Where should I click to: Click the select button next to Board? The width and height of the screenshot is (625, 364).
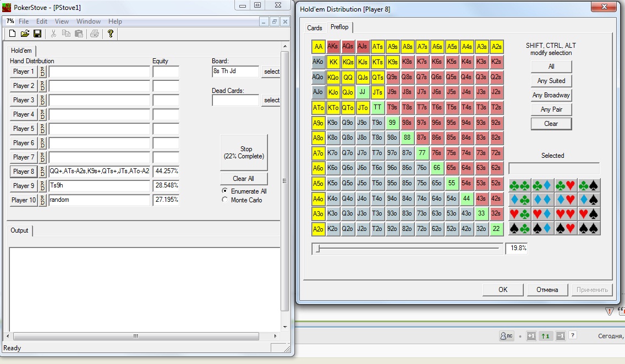[271, 71]
